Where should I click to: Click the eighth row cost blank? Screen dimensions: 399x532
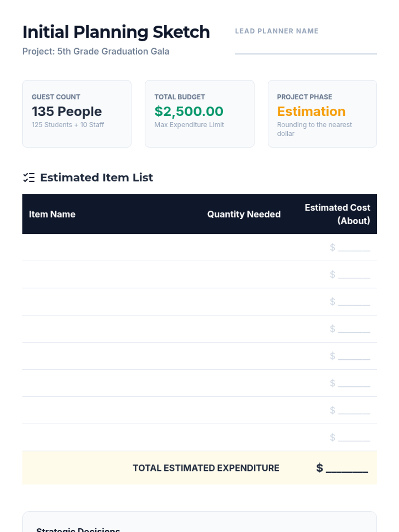click(x=354, y=438)
